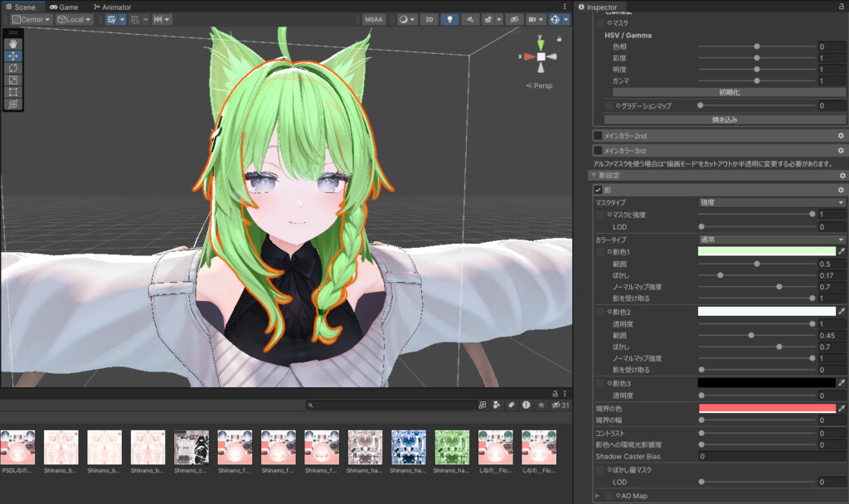Click the Project search field
Screen dimensions: 849x504
(x=391, y=405)
